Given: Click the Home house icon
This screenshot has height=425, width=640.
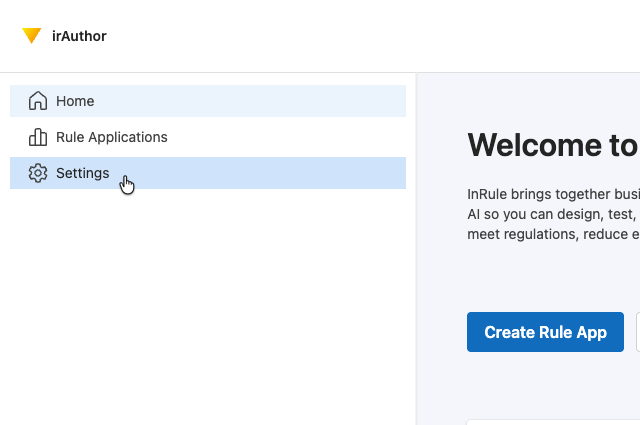Looking at the screenshot, I should 38,101.
